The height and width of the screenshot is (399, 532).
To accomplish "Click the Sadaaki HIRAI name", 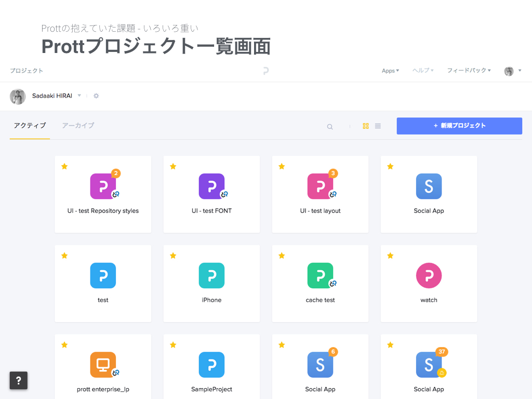I will pyautogui.click(x=52, y=96).
